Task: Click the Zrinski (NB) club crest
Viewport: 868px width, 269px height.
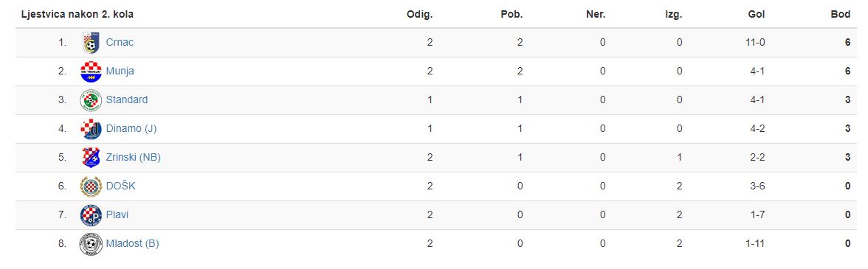Action: 91,158
